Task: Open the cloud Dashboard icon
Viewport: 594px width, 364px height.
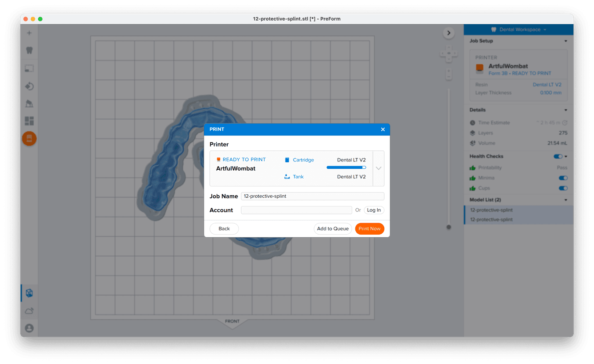Action: coord(29,311)
